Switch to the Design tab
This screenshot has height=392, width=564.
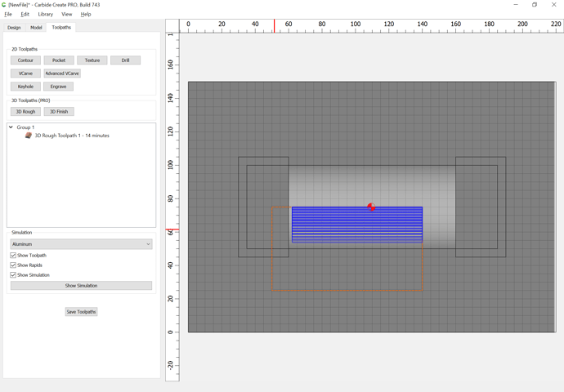pos(14,28)
